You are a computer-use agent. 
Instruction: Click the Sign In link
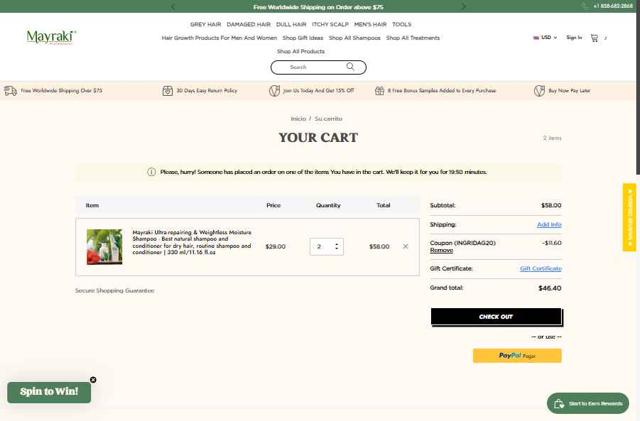tap(574, 38)
